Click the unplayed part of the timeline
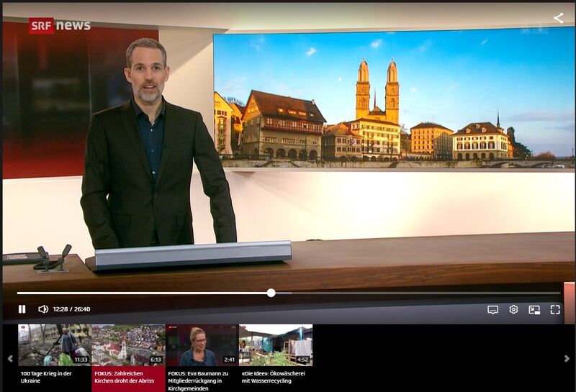The width and height of the screenshot is (576, 392). 418,293
